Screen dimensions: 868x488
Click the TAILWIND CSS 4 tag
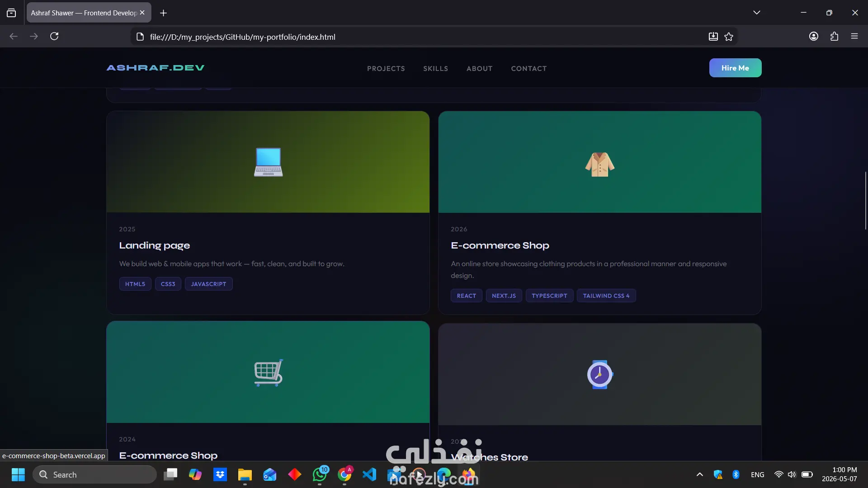coord(606,296)
